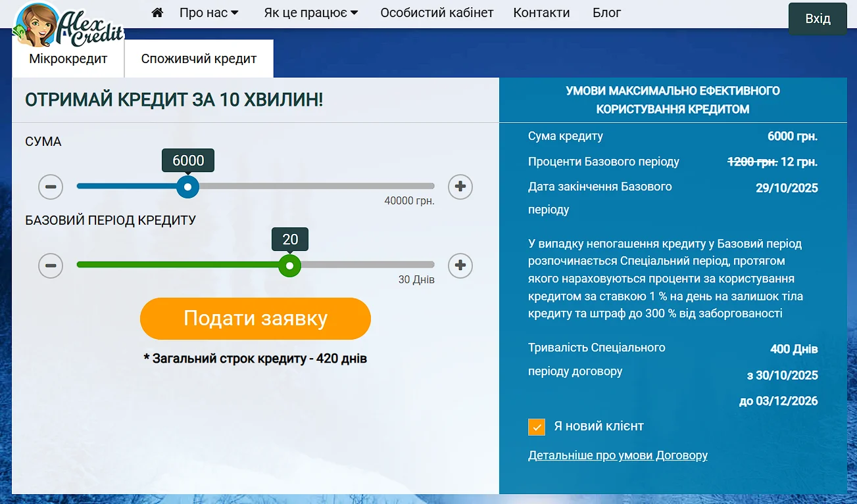Expand the 'Як це працює' dropdown menu
857x504 pixels.
(x=310, y=12)
